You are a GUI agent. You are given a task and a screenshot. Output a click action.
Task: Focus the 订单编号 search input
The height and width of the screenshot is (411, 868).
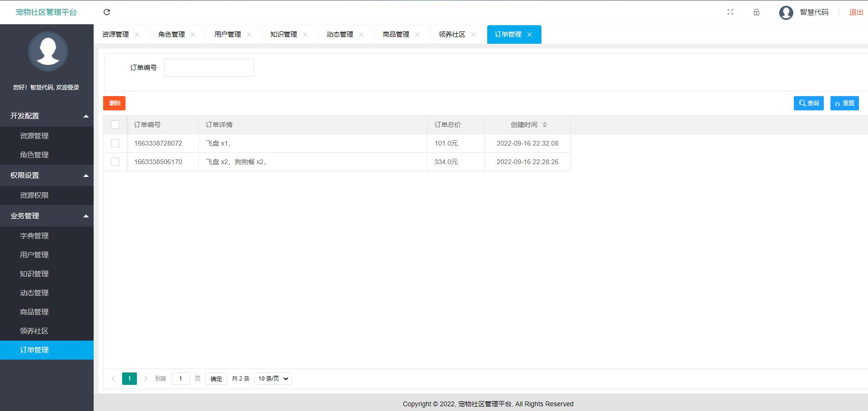pyautogui.click(x=209, y=68)
